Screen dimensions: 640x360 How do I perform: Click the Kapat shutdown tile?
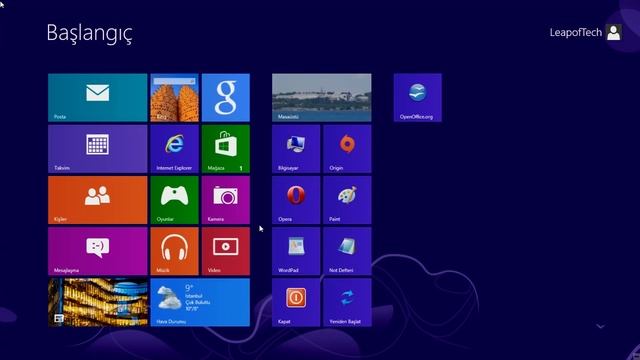296,302
